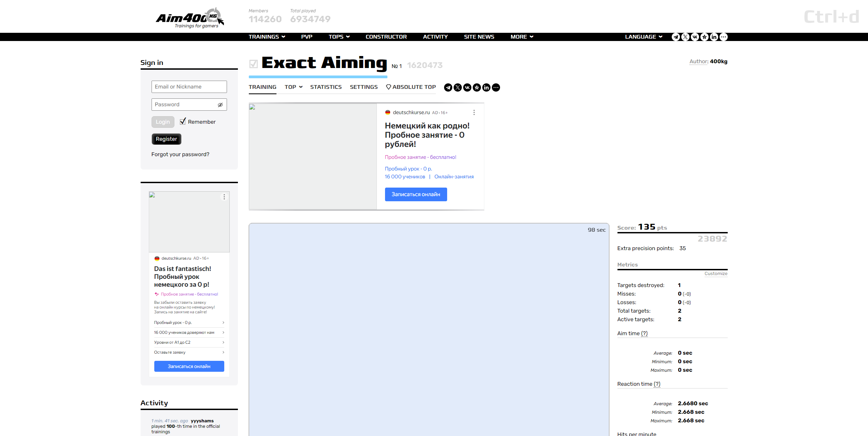Expand the TRAININGS dropdown menu
Viewport: 868px width, 436px height.
[x=267, y=37]
